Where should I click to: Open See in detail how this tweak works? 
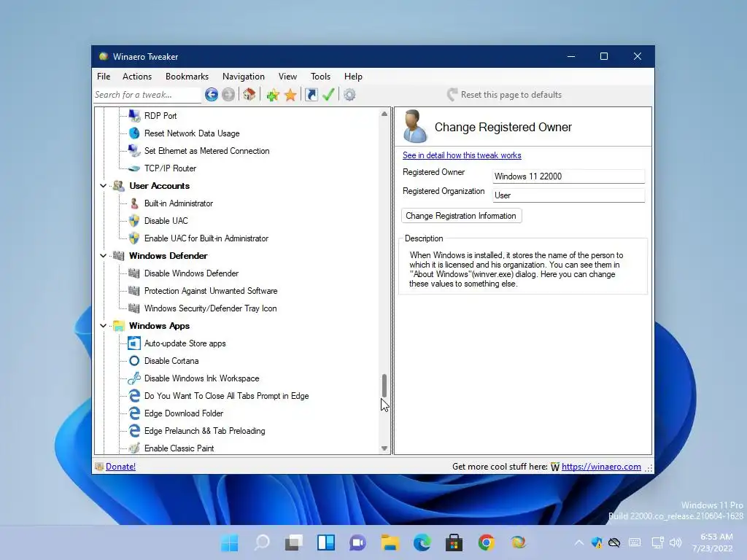tap(462, 155)
